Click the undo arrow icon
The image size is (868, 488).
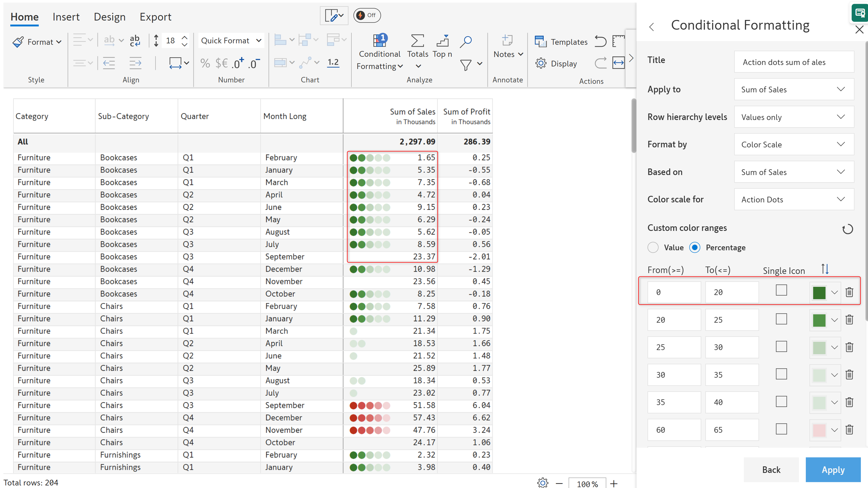tap(600, 41)
